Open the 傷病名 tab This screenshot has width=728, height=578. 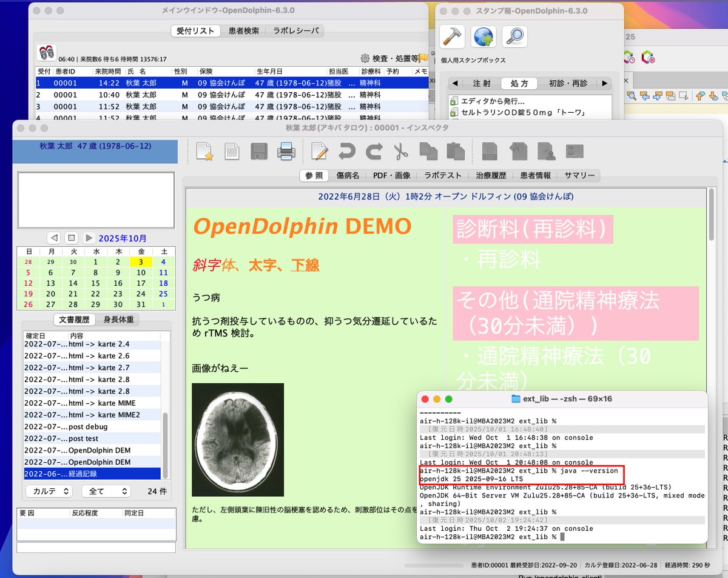pyautogui.click(x=348, y=175)
